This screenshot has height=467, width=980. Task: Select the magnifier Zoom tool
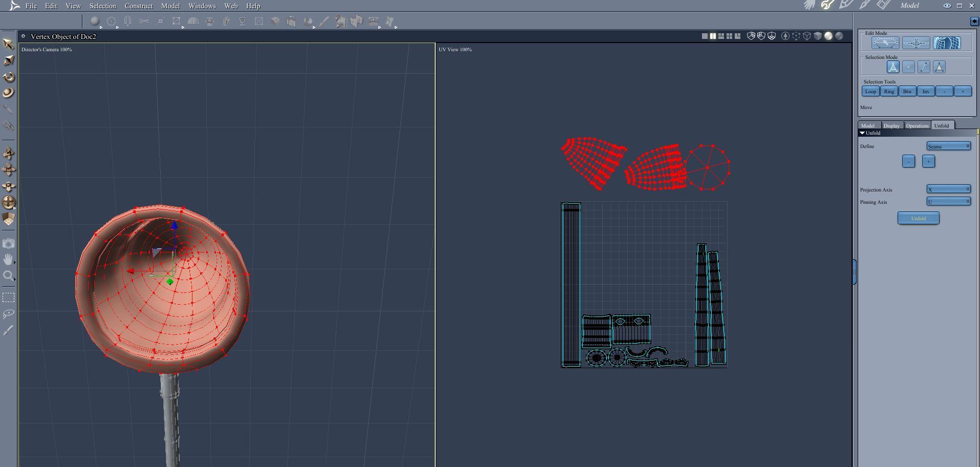tap(9, 276)
